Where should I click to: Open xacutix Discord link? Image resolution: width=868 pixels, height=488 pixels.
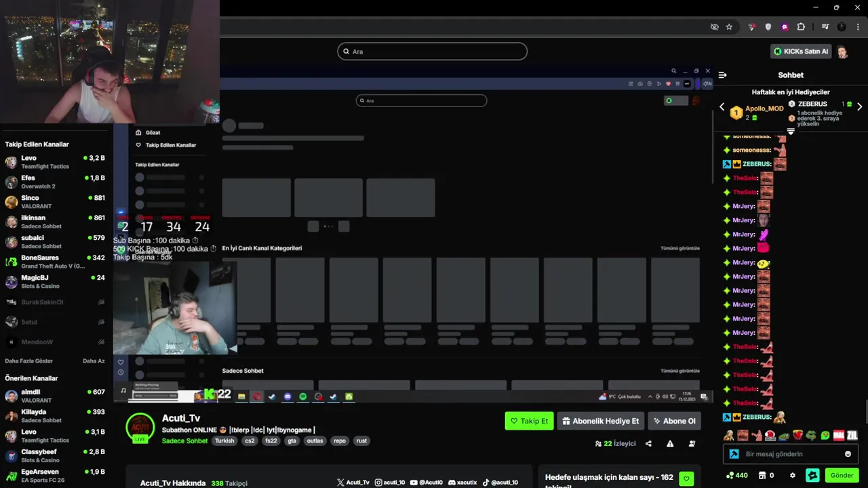pos(462,483)
